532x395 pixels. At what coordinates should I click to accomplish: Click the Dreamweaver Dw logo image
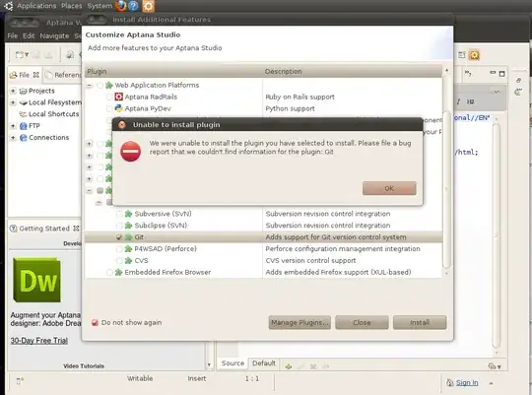tap(37, 280)
